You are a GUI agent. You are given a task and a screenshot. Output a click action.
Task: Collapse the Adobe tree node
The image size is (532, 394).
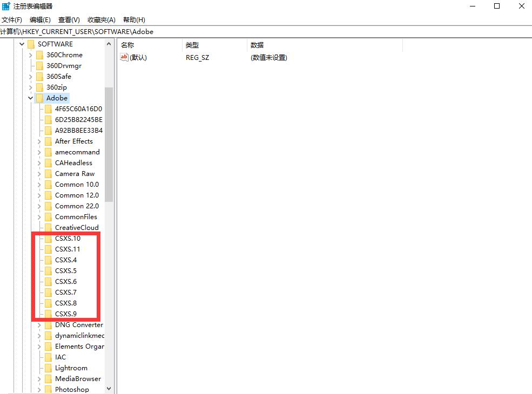pyautogui.click(x=30, y=98)
